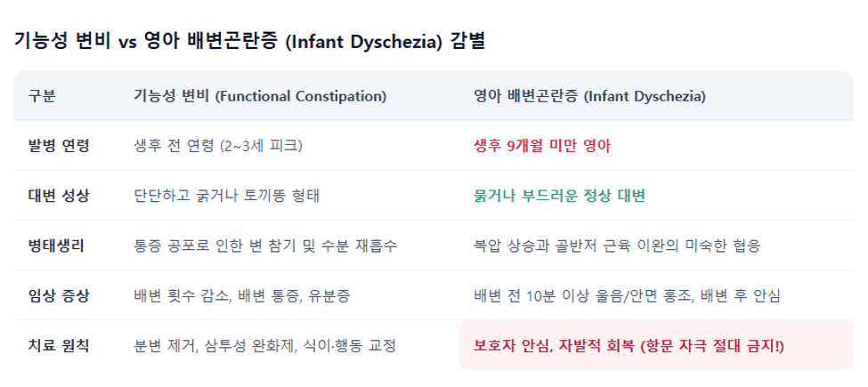The image size is (868, 387).
Task: Click the 단단하고 굵거나 토끼똥 형태 cell
Action: coord(226,196)
